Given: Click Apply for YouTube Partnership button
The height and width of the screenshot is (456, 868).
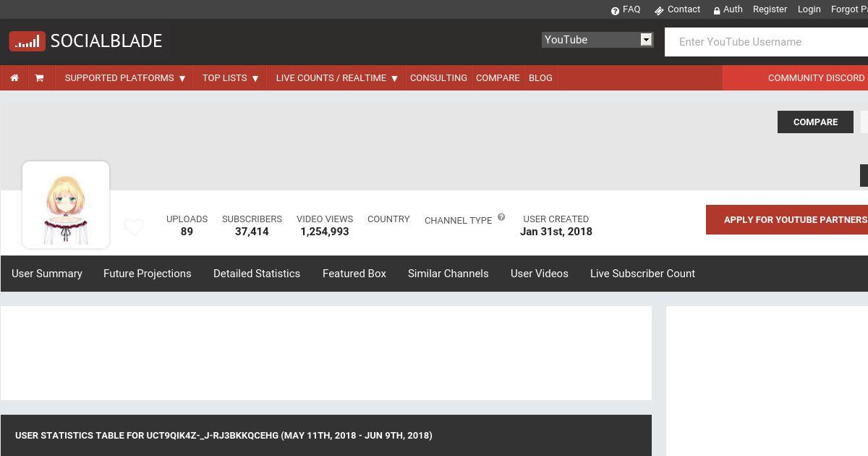Looking at the screenshot, I should [x=788, y=220].
